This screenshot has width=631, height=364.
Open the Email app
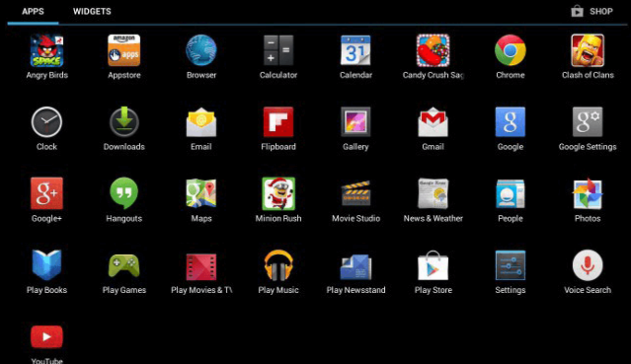(x=201, y=122)
